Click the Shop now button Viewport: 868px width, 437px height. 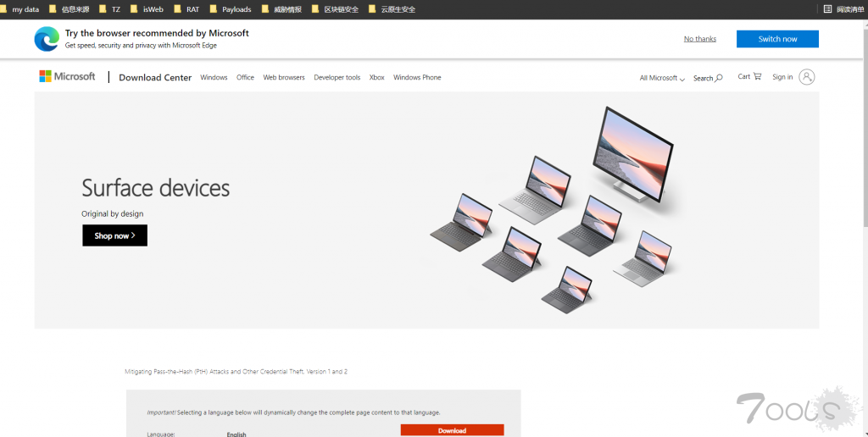tap(114, 235)
